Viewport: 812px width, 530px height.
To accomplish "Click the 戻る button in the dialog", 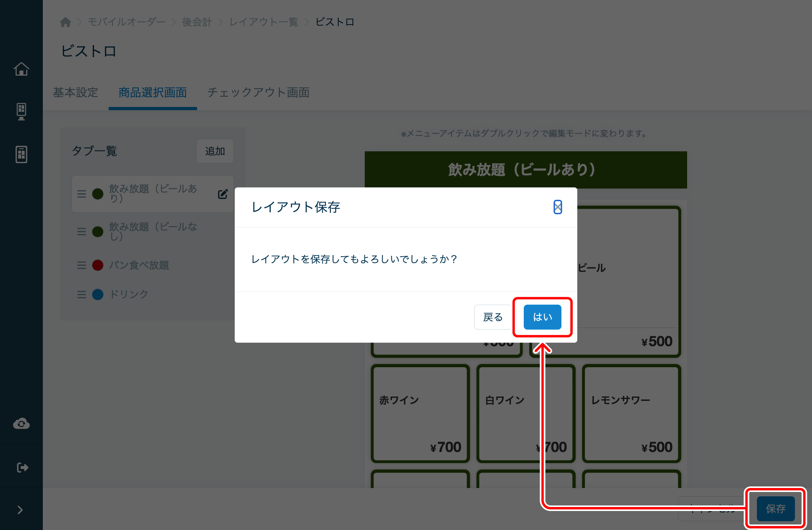I will tap(492, 317).
